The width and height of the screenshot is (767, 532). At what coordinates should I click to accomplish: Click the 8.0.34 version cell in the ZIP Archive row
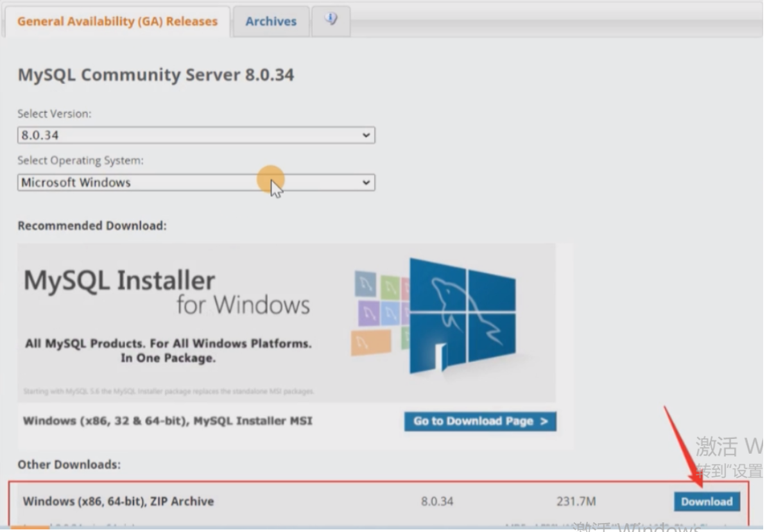click(437, 501)
